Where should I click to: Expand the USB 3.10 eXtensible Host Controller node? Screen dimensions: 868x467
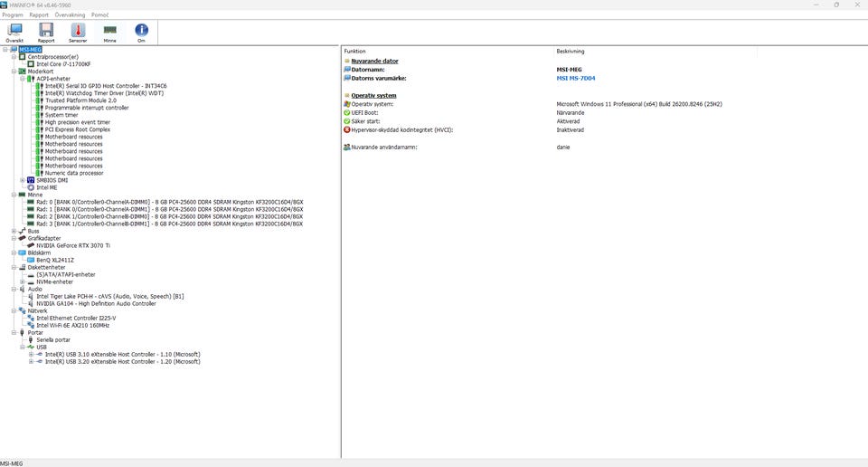(x=32, y=354)
